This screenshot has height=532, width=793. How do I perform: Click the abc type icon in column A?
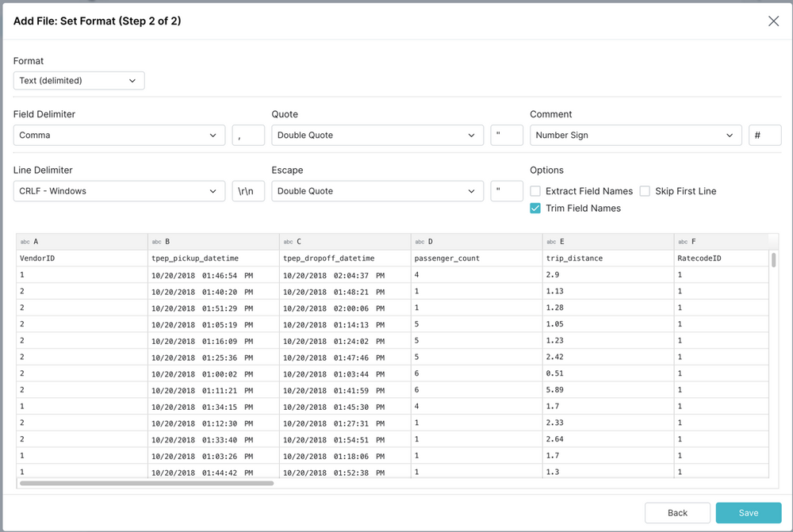click(x=25, y=242)
